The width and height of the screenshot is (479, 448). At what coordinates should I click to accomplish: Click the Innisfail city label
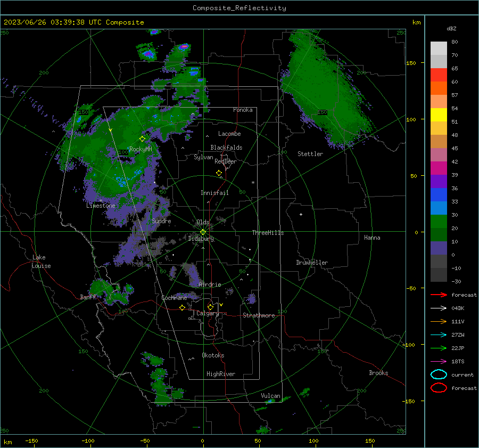click(214, 193)
